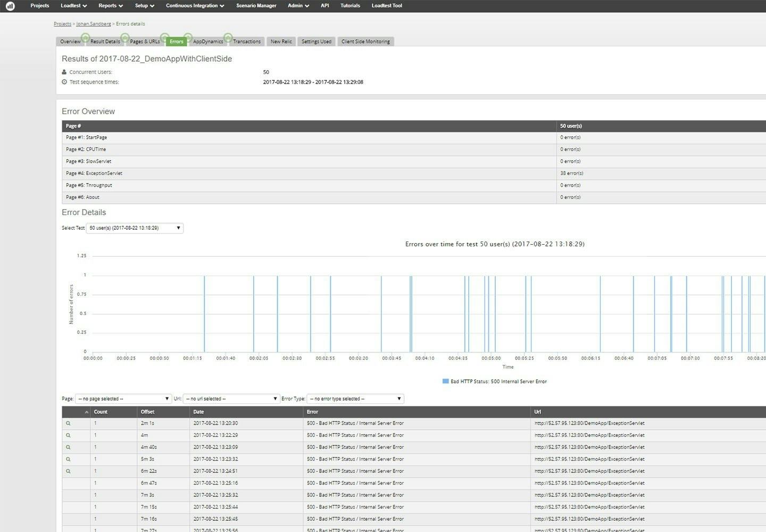Click the magnifier icon on the 2m 1s error row
766x532 pixels.
(x=68, y=423)
